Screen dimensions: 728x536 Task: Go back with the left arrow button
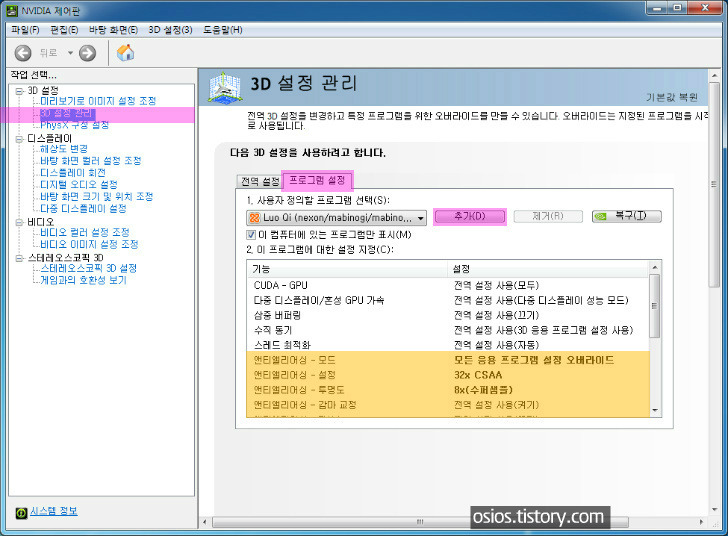pyautogui.click(x=23, y=53)
